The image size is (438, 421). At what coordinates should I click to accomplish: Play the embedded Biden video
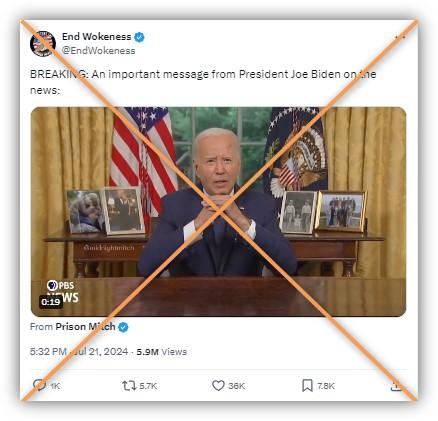click(x=218, y=212)
